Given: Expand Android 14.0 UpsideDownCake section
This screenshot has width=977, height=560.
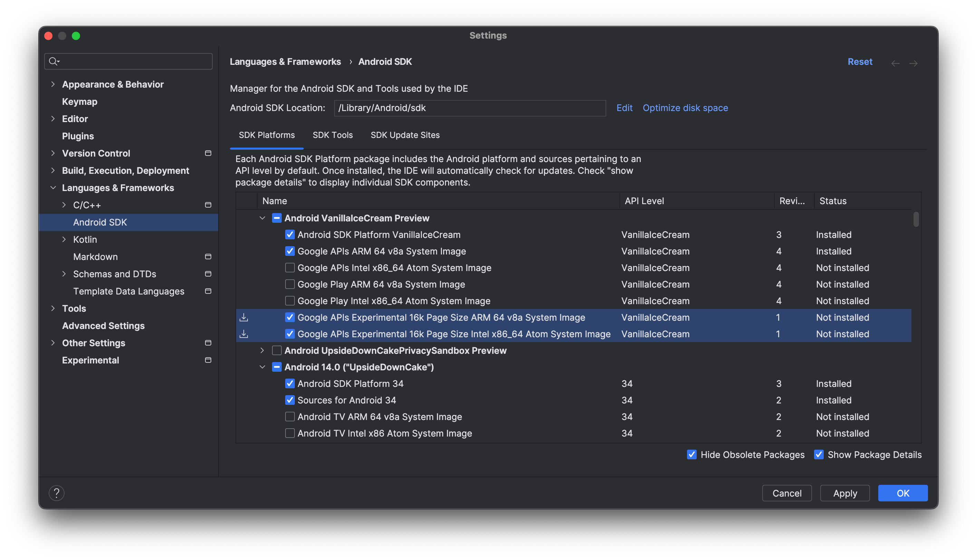Looking at the screenshot, I should [x=262, y=367].
